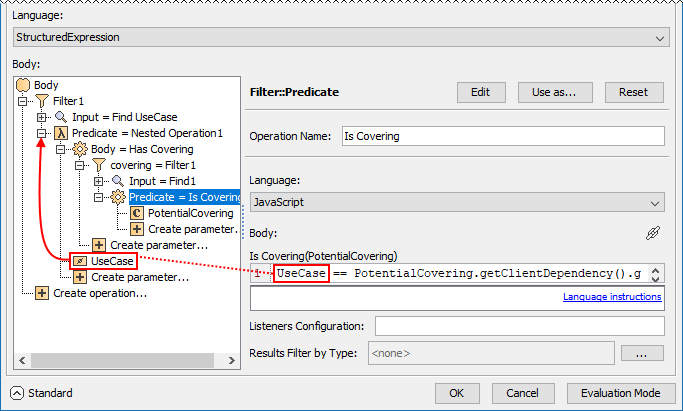Select Input = Find UseCase tree item
Image resolution: width=683 pixels, height=411 pixels.
[x=125, y=117]
